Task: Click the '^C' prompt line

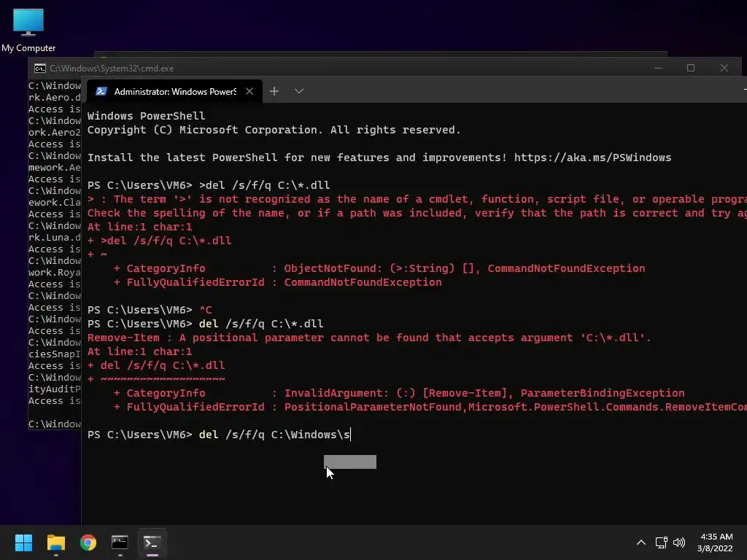Action: click(150, 310)
